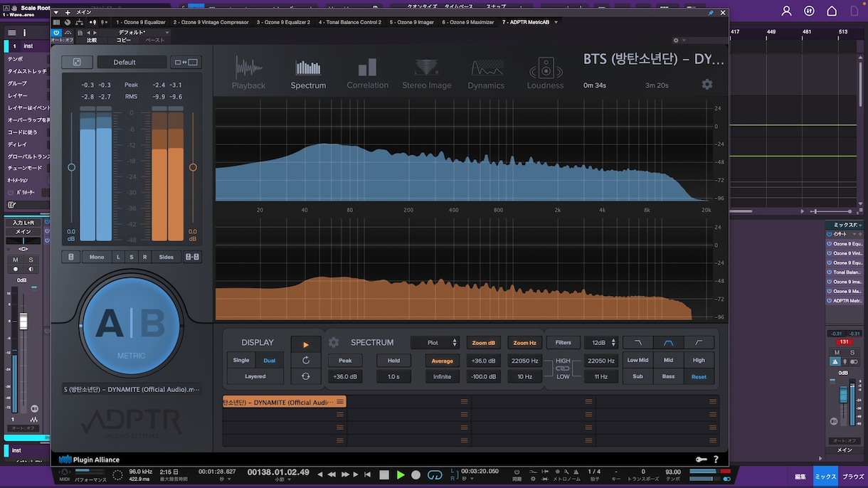Screen dimensions: 868x488
Task: Open the Plot dropdown in Spectrum section
Action: (437, 343)
